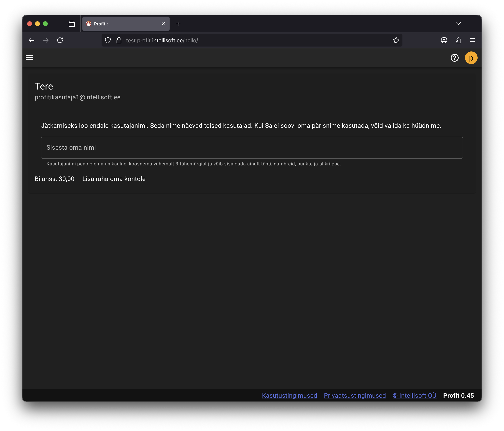Click the browser back arrow
This screenshot has height=431, width=504.
coord(32,40)
